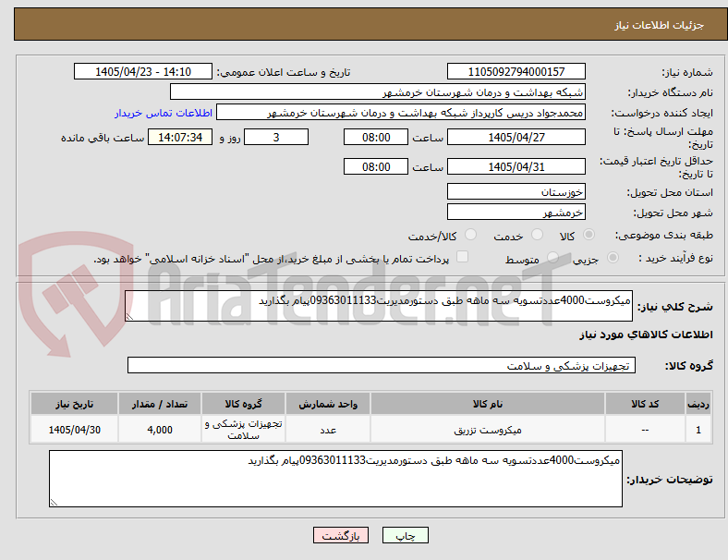This screenshot has width=728, height=560.
Task: Click the میکروست تزریق item name cell
Action: tap(488, 430)
